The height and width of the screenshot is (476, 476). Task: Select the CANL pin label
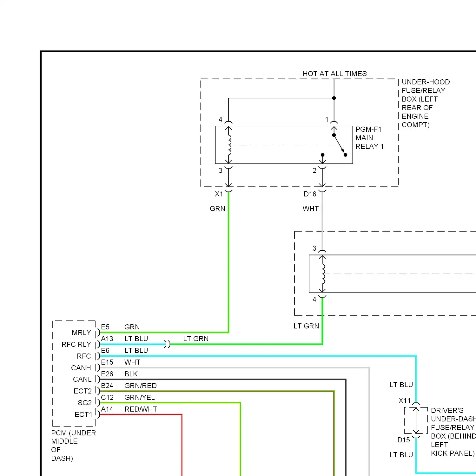pos(82,379)
